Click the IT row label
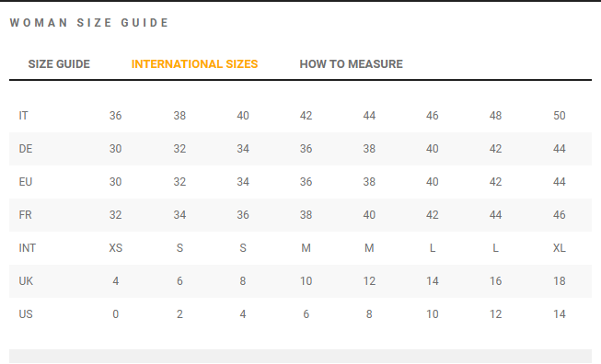 pyautogui.click(x=23, y=116)
